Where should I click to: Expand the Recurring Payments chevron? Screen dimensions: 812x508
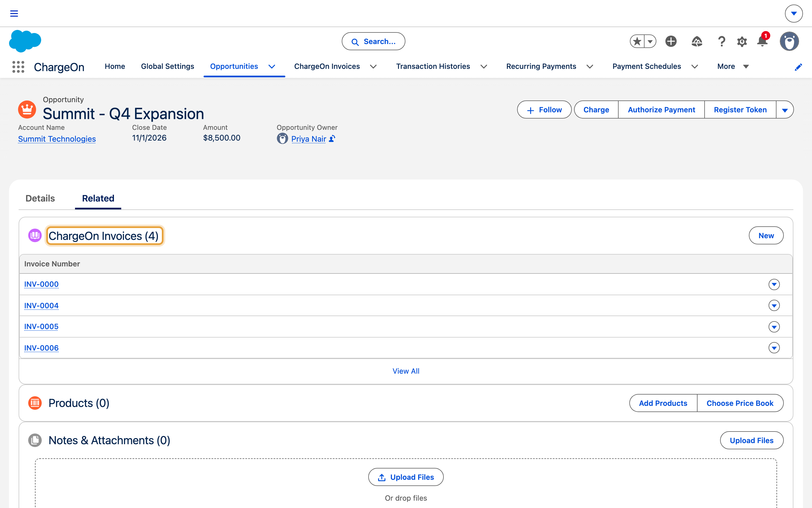pos(590,67)
